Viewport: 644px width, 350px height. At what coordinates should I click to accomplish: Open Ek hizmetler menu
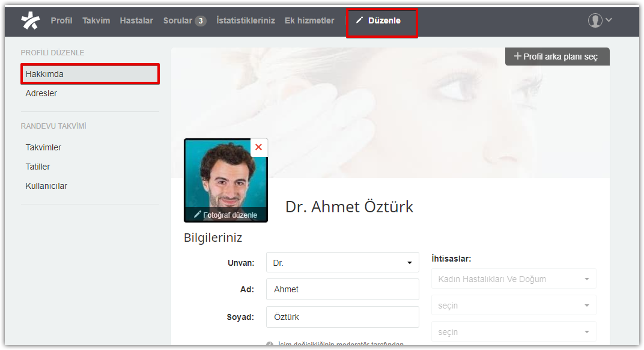309,20
